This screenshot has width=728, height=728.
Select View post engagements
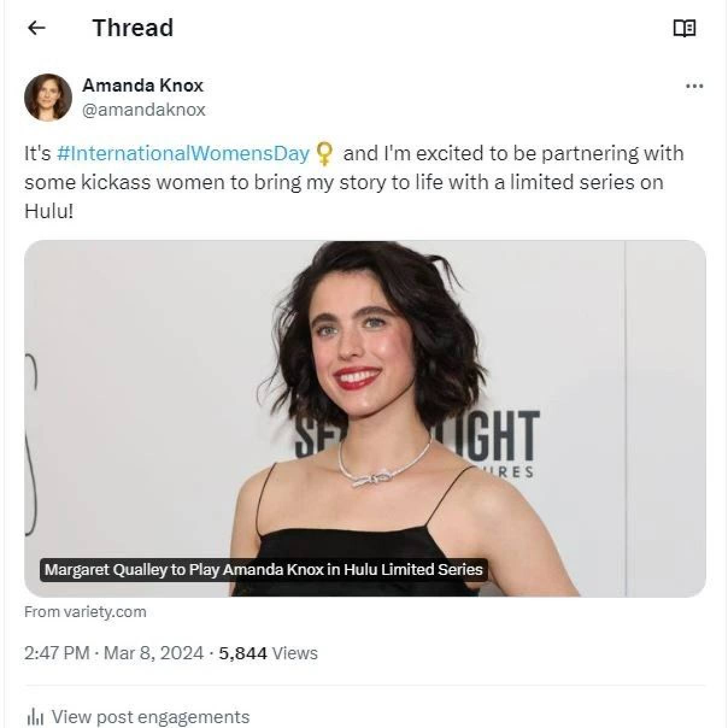150,717
